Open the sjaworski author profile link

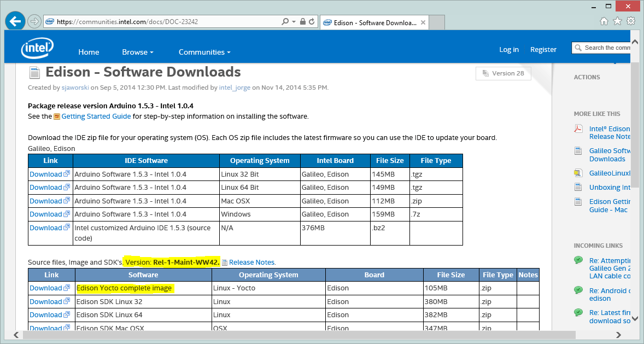coord(75,88)
